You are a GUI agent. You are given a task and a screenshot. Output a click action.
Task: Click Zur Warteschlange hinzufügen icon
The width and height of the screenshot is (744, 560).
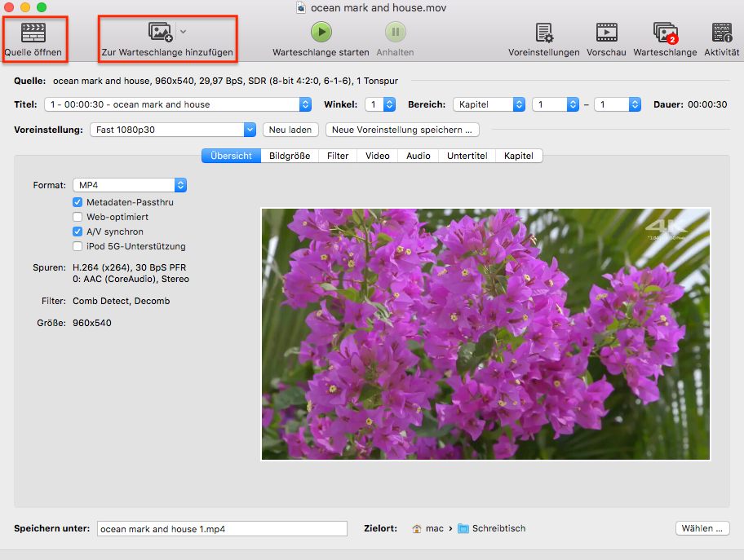[161, 33]
